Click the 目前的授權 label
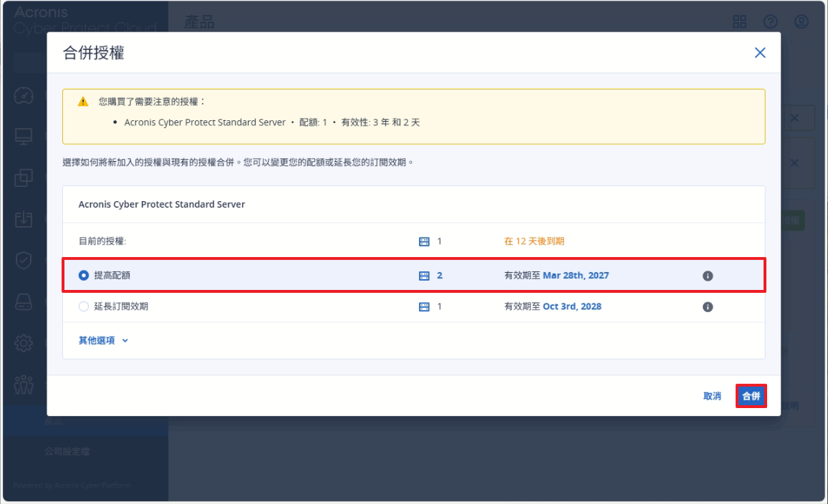The image size is (828, 504). [102, 241]
